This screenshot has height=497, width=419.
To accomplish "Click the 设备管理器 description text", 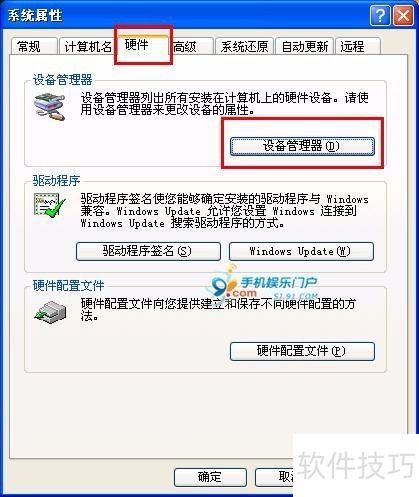I will point(224,104).
